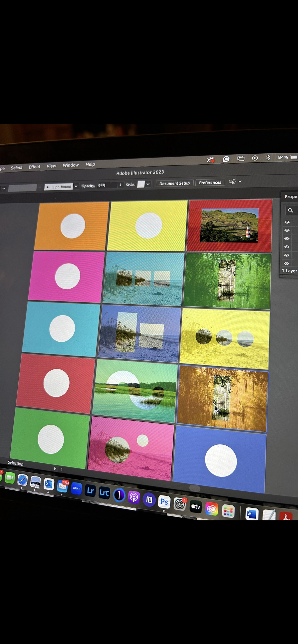Click the search icon in Layers panel
The height and width of the screenshot is (644, 298).
[x=291, y=210]
